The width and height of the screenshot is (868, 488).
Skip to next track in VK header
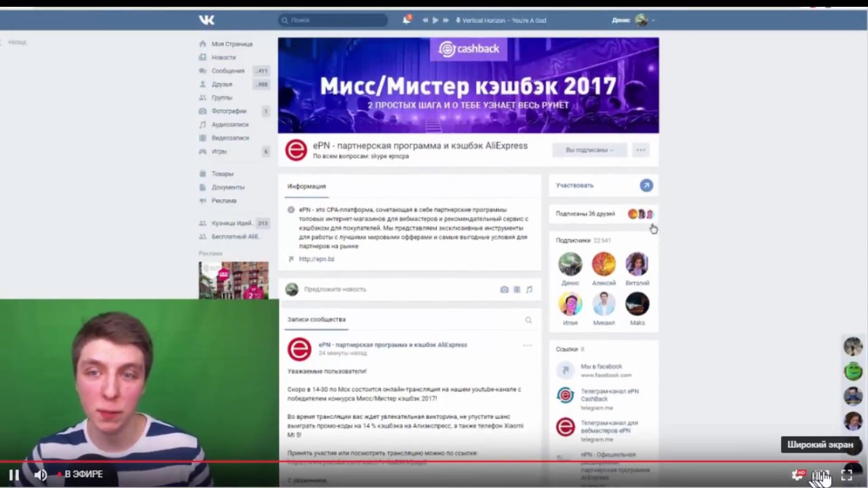pyautogui.click(x=446, y=20)
